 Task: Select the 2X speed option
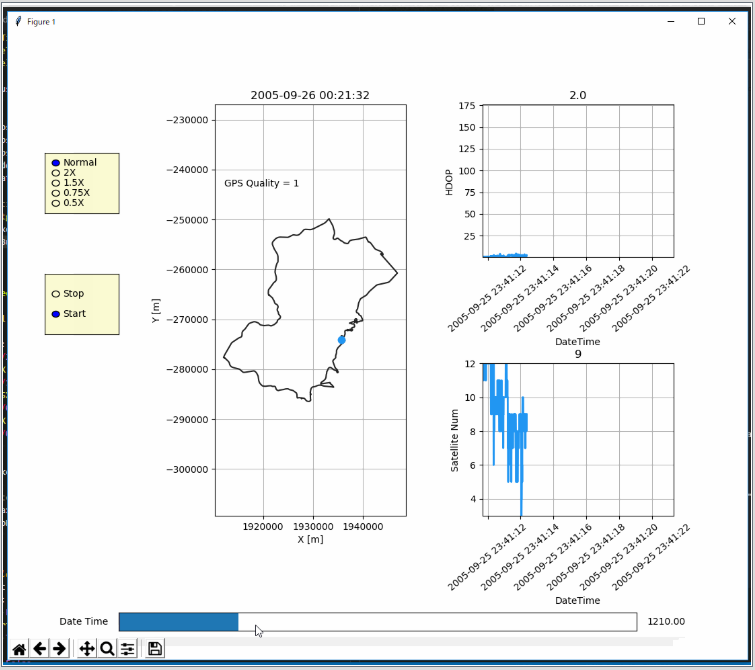56,173
